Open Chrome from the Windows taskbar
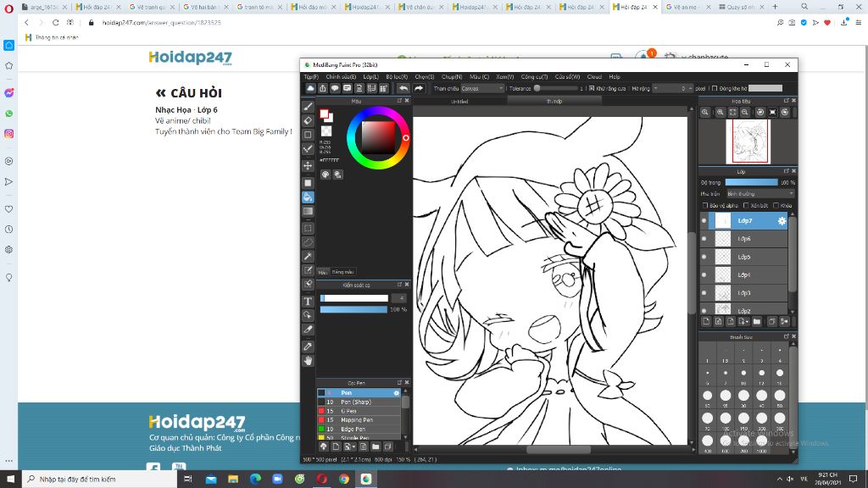Viewport: 868px width, 488px height. click(x=344, y=480)
